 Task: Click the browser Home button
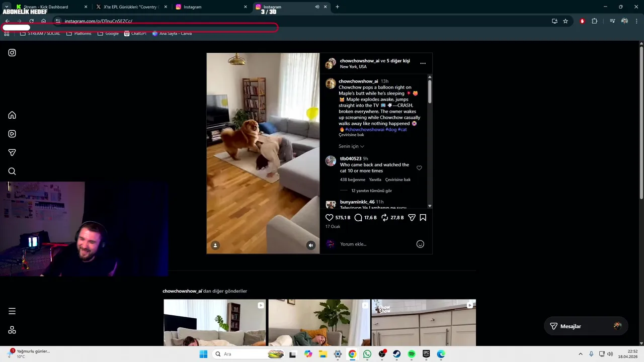[x=43, y=21]
